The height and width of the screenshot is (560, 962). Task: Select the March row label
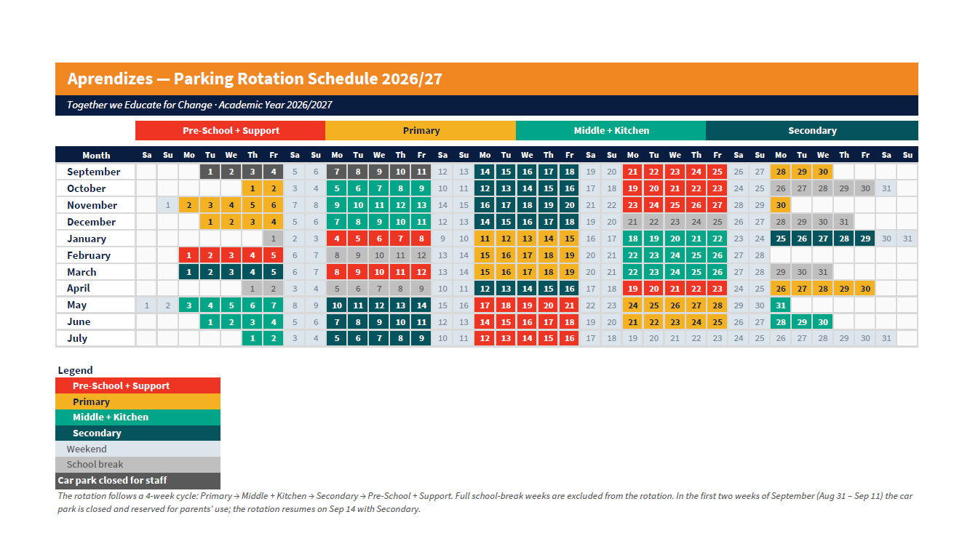(96, 272)
